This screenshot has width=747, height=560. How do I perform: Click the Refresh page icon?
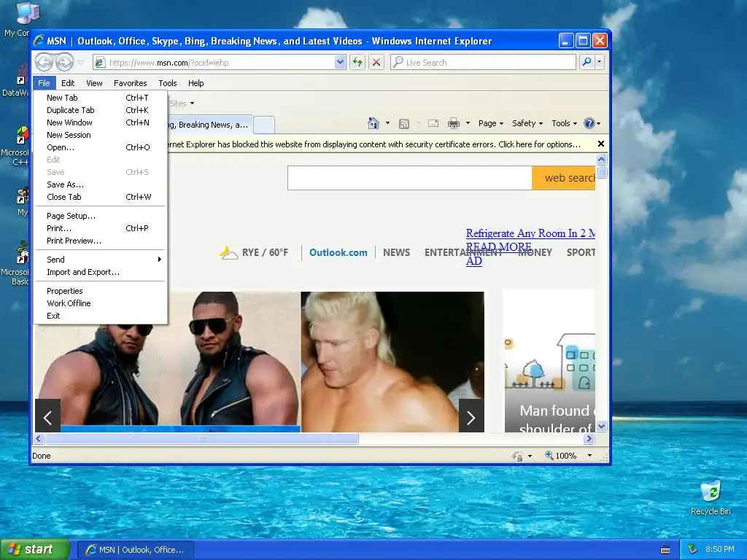pyautogui.click(x=357, y=62)
